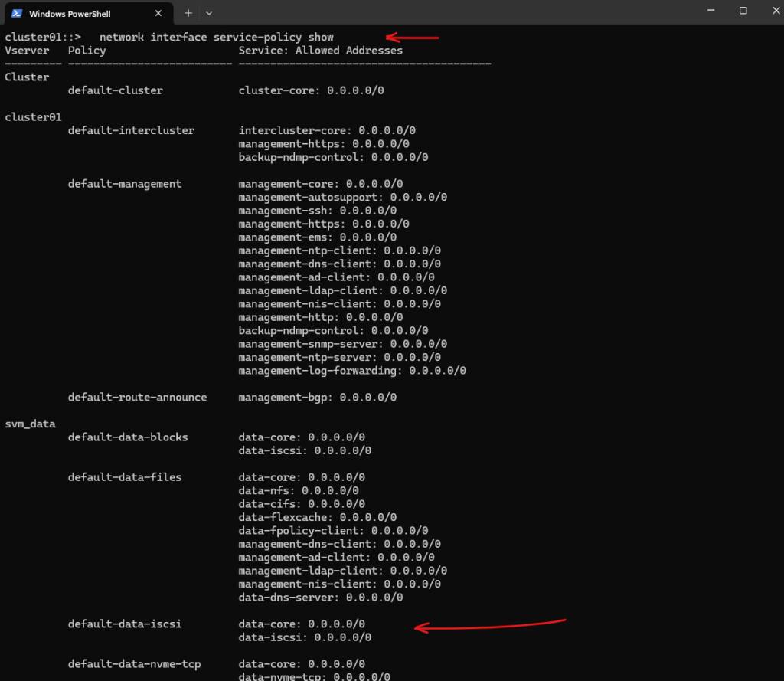Maximize the terminal window
Screen dimensions: 784x681
click(x=743, y=11)
